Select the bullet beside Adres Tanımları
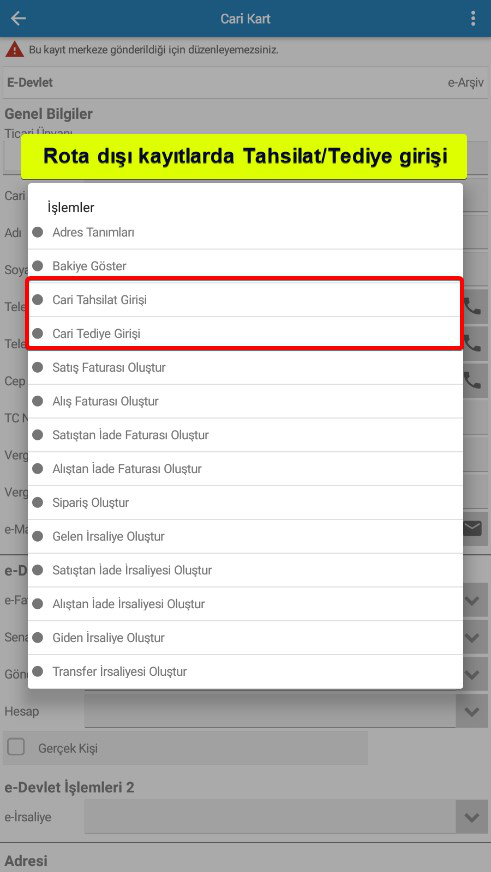This screenshot has height=872, width=491. [38, 232]
